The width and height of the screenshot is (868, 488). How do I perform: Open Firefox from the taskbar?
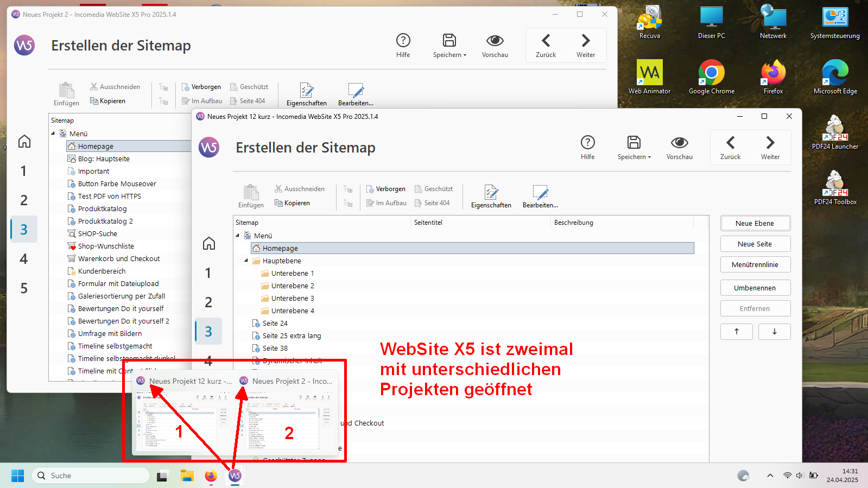pyautogui.click(x=211, y=476)
